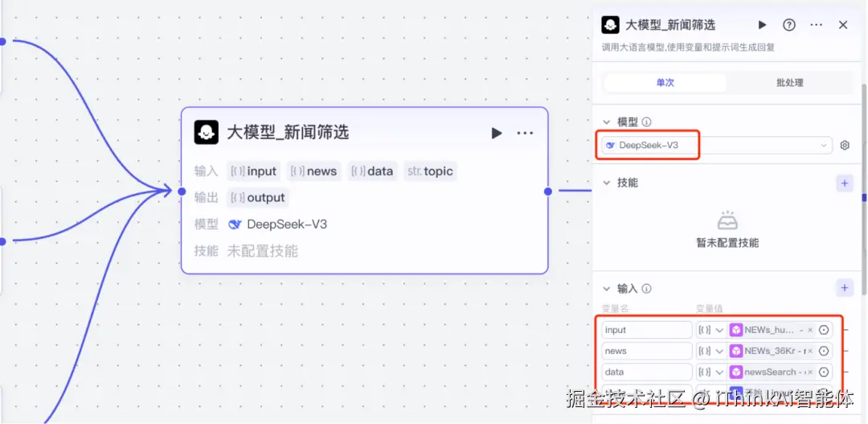Image resolution: width=868 pixels, height=424 pixels.
Task: Remove the NEWs_36Kr reference value
Action: click(810, 351)
